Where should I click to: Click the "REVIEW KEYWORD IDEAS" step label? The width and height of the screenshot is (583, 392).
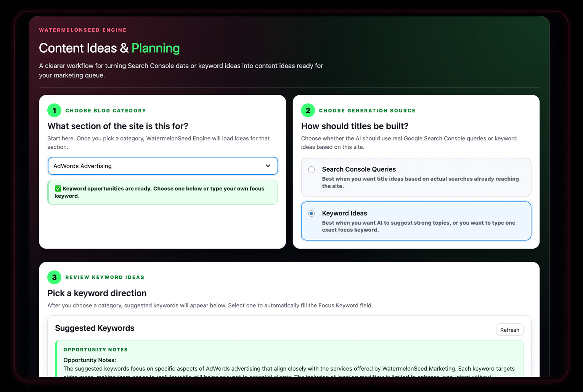coord(105,277)
